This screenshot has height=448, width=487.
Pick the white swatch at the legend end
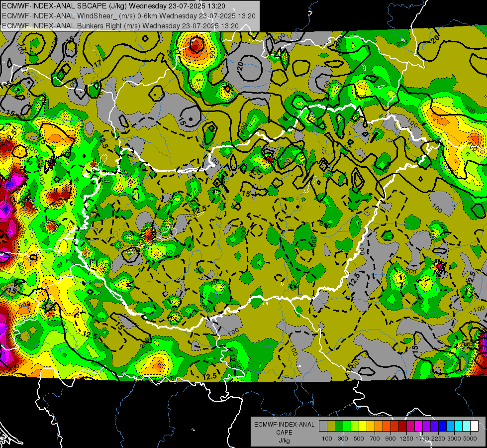point(475,426)
